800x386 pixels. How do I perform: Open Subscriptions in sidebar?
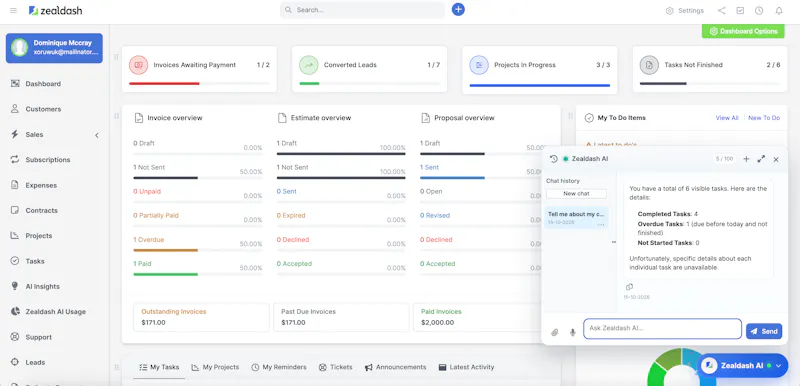pyautogui.click(x=47, y=160)
